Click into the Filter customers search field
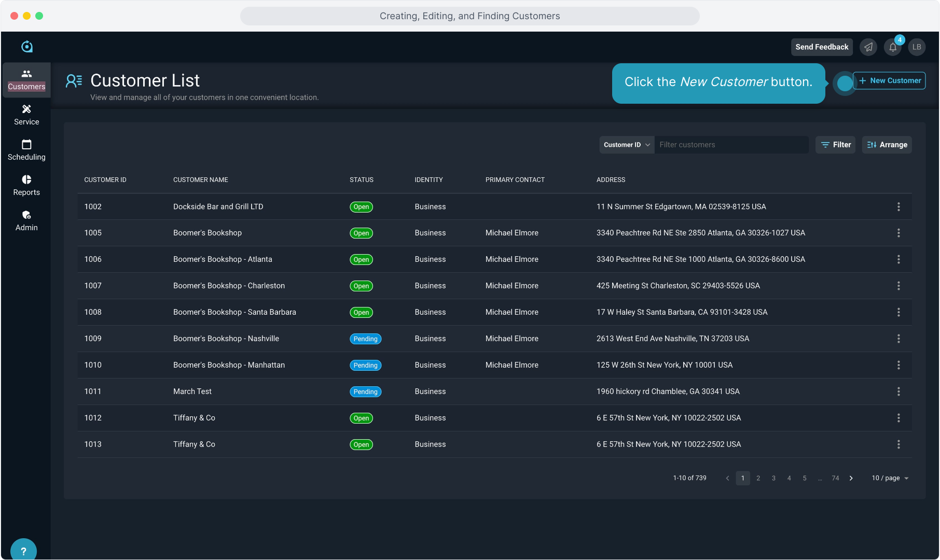This screenshot has width=940, height=560. [731, 145]
